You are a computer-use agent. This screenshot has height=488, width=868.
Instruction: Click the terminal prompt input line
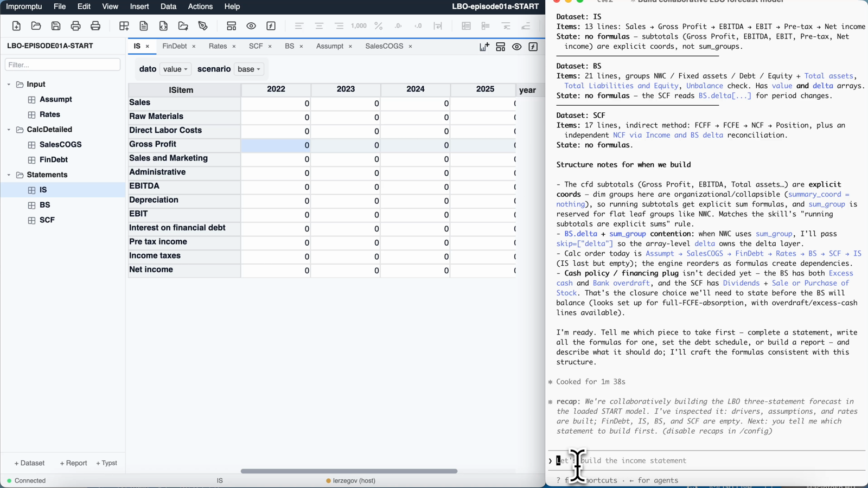tap(707, 461)
